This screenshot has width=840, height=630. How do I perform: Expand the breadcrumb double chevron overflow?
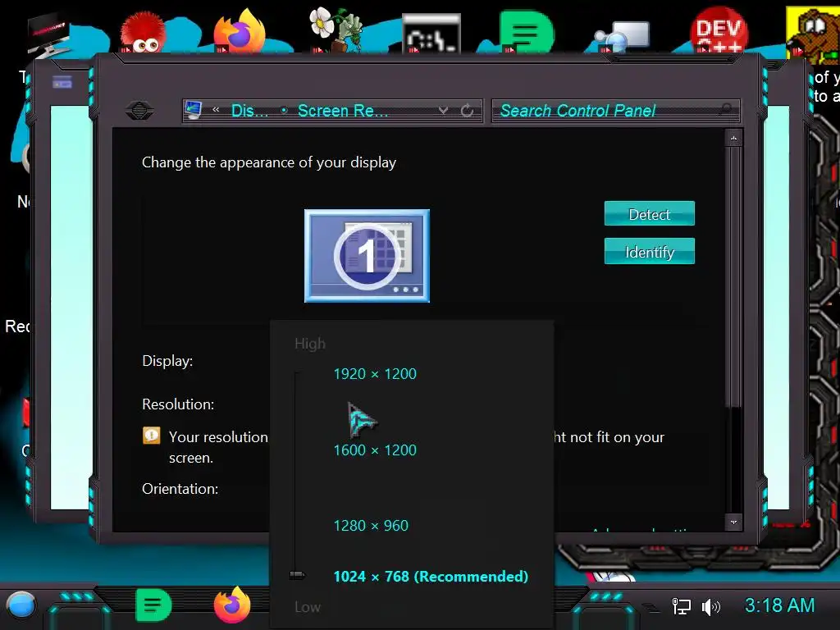[x=216, y=110]
